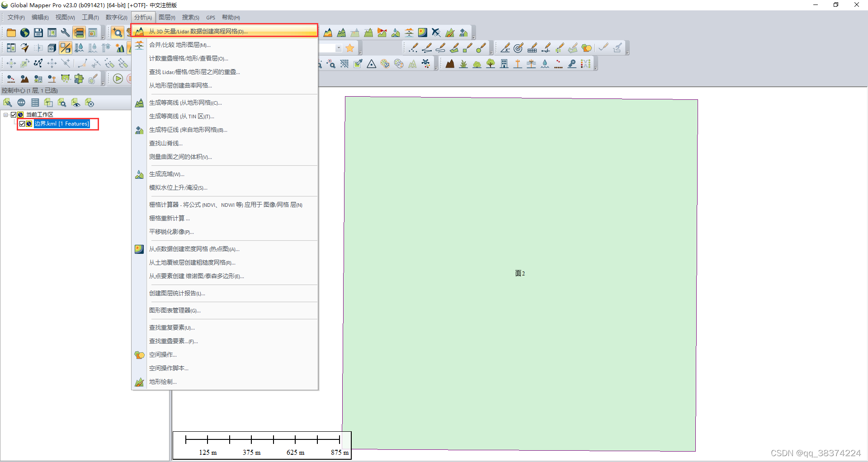868x462 pixels.
Task: Select the circle area pencil tool
Action: click(481, 48)
